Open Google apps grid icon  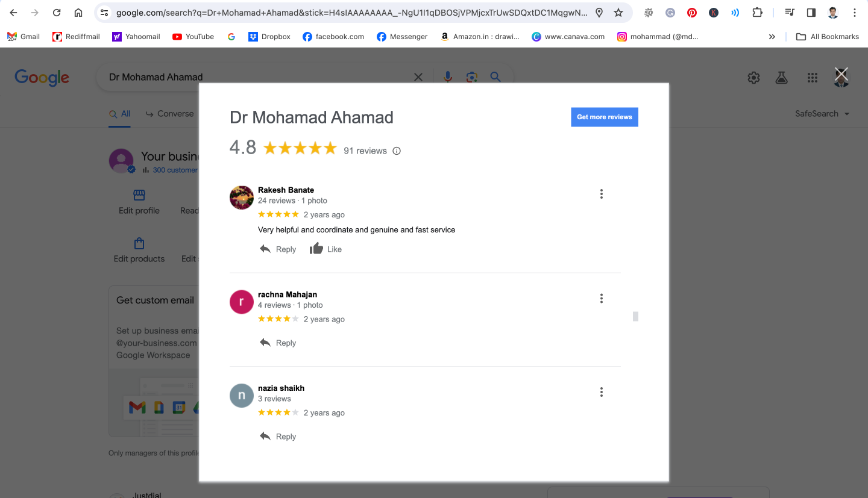tap(812, 77)
